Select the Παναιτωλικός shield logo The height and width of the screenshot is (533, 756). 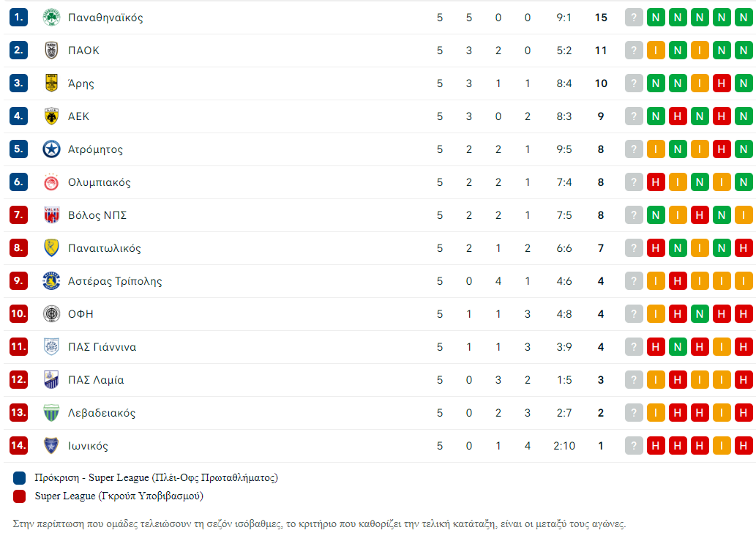point(51,248)
